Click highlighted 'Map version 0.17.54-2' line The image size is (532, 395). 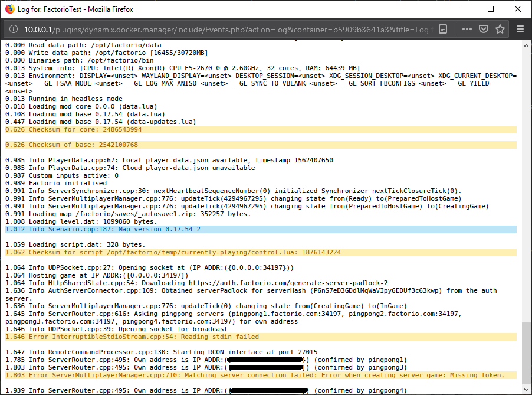click(x=261, y=230)
